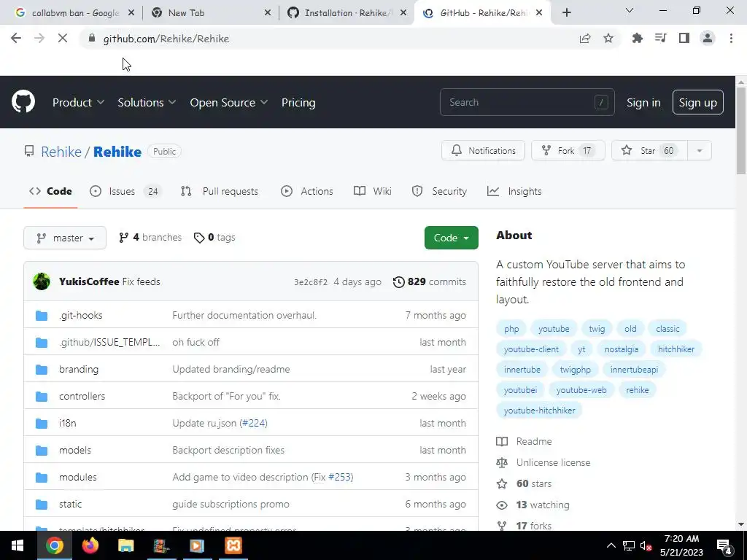747x560 pixels.
Task: Open commit hash 3e2c8f2
Action: click(x=311, y=282)
